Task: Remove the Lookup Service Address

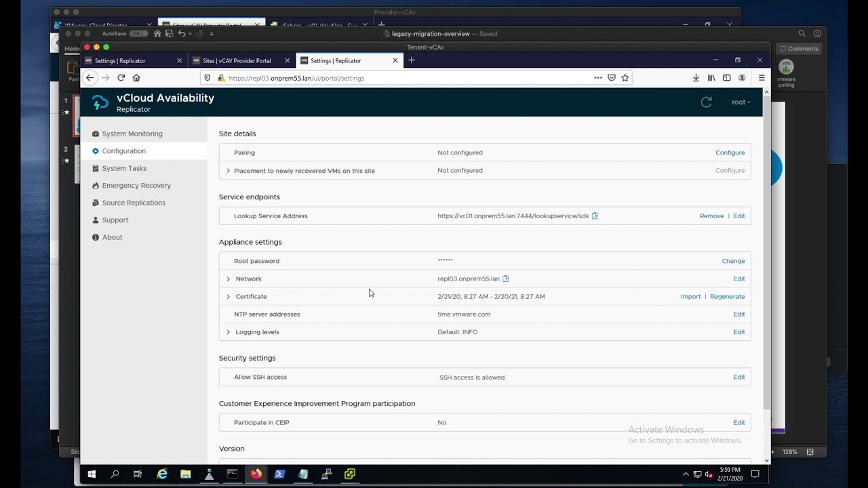Action: point(711,216)
